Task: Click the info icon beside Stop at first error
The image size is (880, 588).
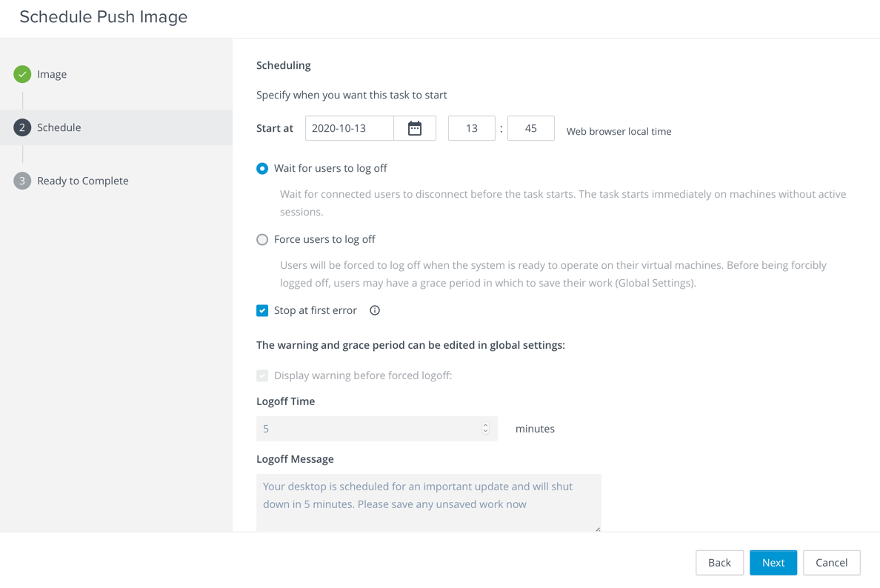Action: click(375, 310)
